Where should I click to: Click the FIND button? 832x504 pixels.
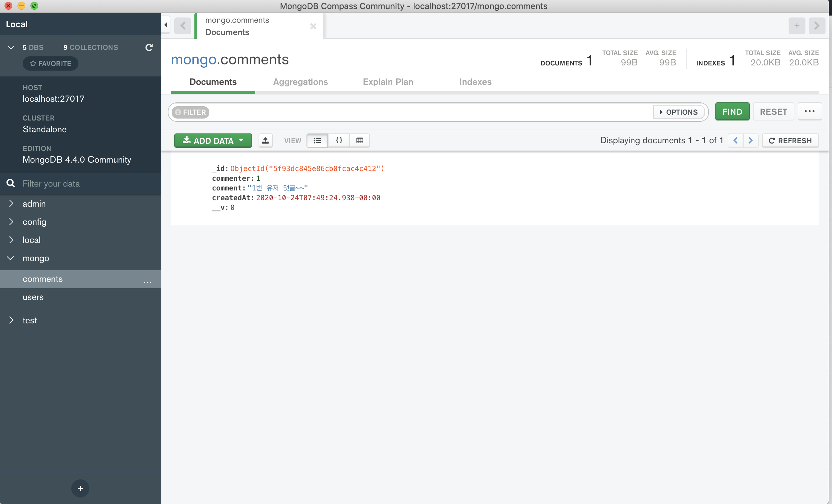(732, 112)
